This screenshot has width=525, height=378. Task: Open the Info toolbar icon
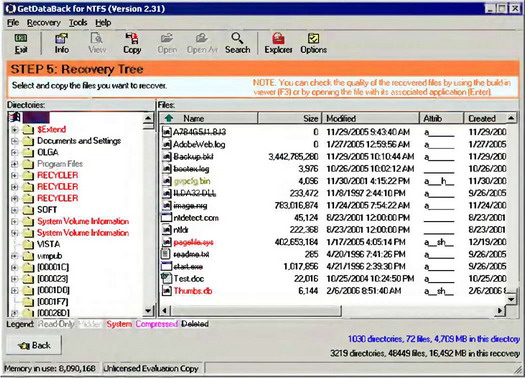click(62, 39)
